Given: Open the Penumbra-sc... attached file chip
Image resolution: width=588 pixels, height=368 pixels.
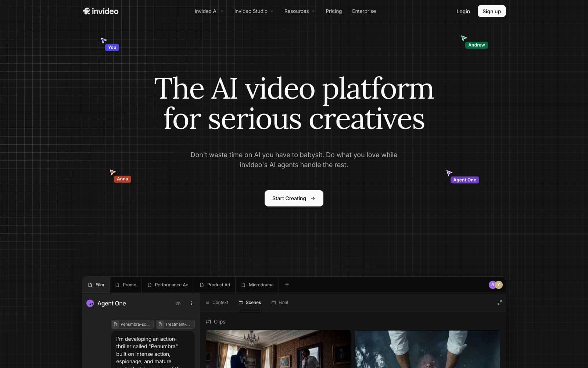Looking at the screenshot, I should tap(132, 324).
